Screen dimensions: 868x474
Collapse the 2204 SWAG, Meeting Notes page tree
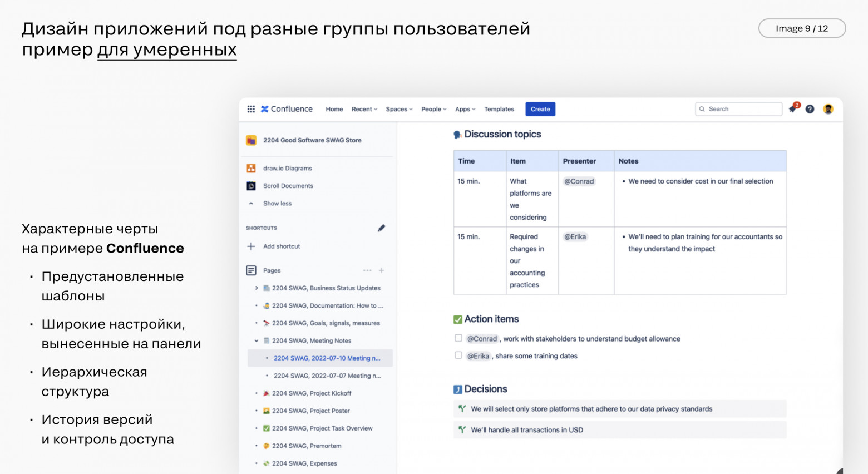coord(257,340)
